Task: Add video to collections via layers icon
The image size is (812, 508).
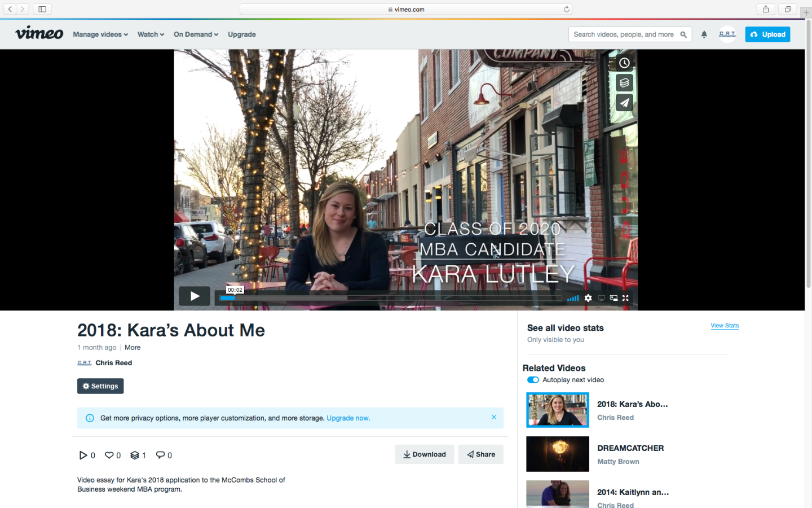Action: 624,83
